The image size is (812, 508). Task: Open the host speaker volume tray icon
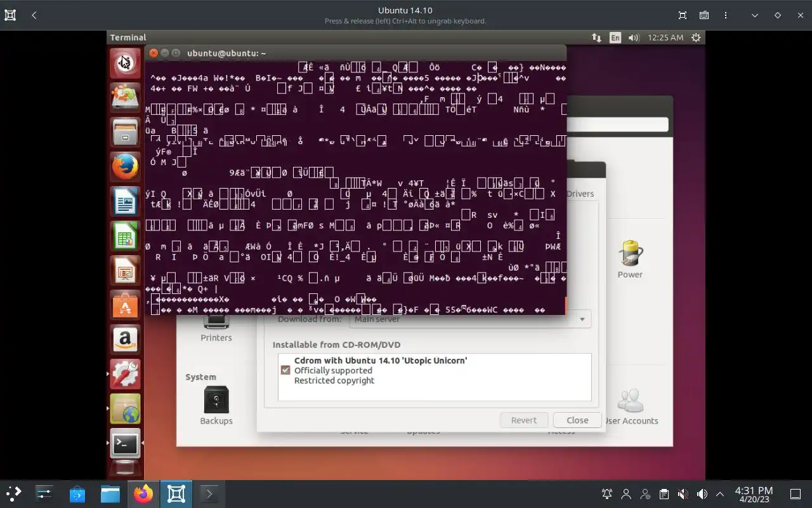[x=702, y=494]
